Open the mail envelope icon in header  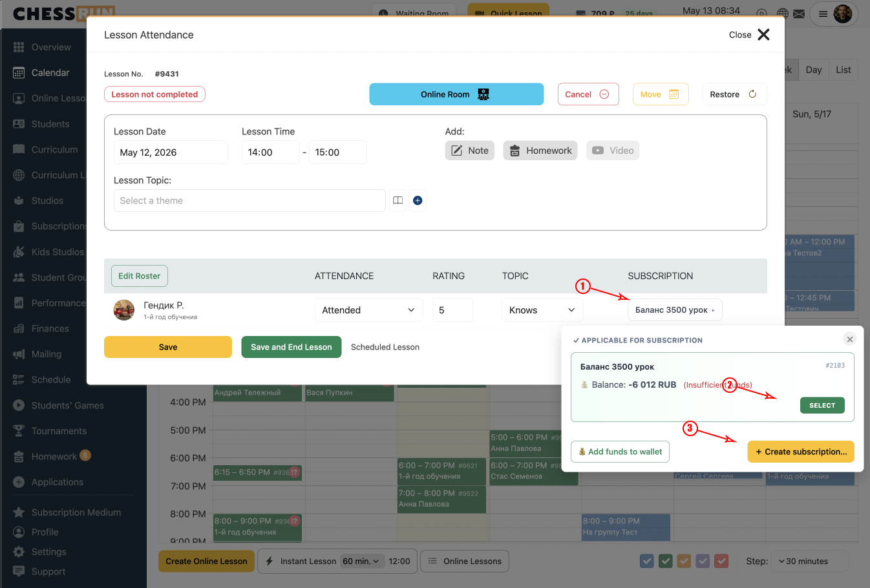[799, 14]
